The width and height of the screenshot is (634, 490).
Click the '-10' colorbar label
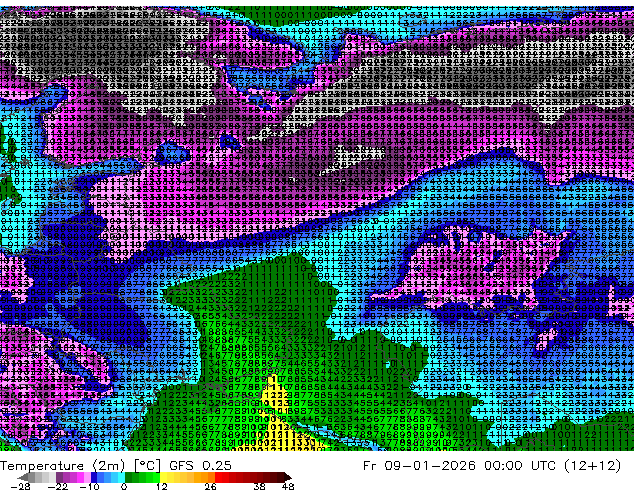[x=89, y=486]
